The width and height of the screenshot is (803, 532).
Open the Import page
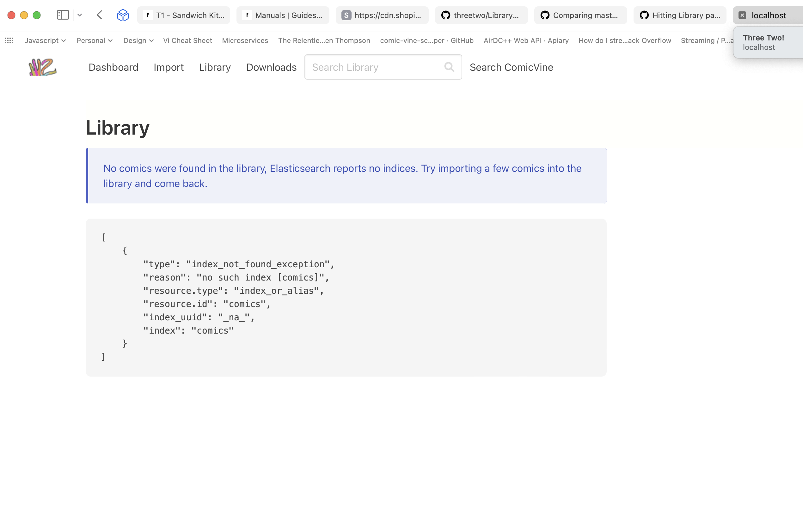tap(169, 67)
